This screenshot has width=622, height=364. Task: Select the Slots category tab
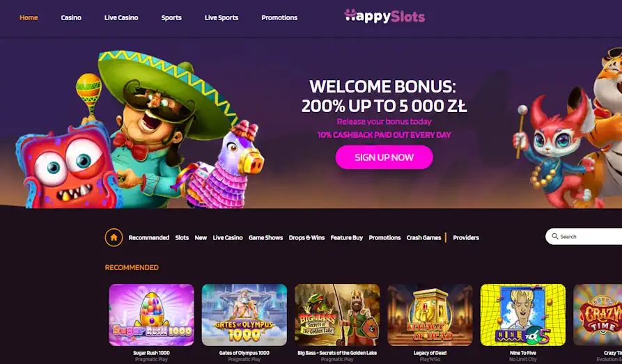tap(182, 237)
